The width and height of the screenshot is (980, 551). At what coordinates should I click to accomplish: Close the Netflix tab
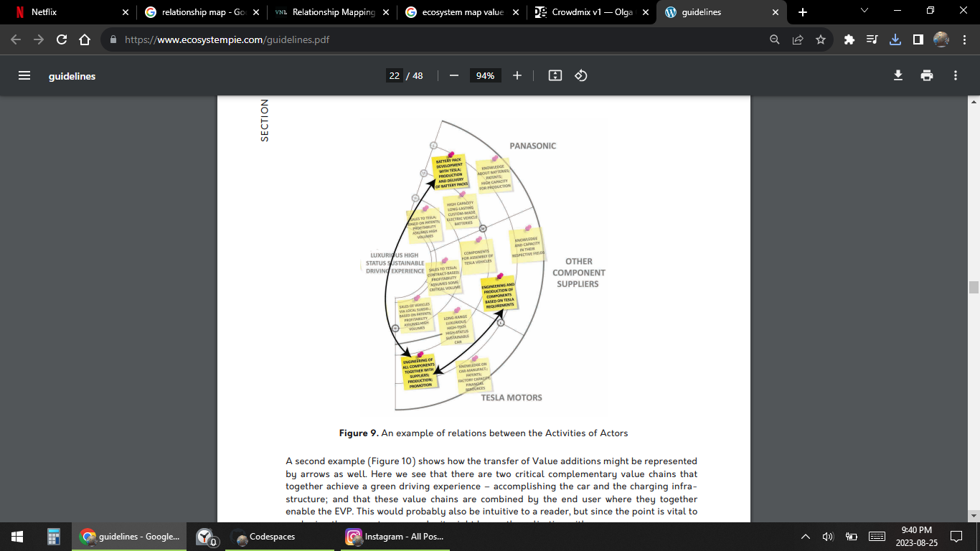tap(125, 12)
